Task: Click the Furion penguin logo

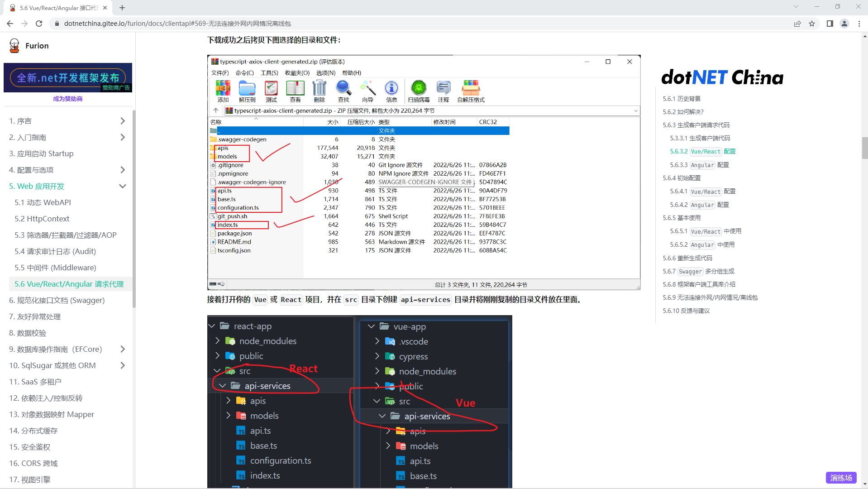Action: [x=14, y=46]
